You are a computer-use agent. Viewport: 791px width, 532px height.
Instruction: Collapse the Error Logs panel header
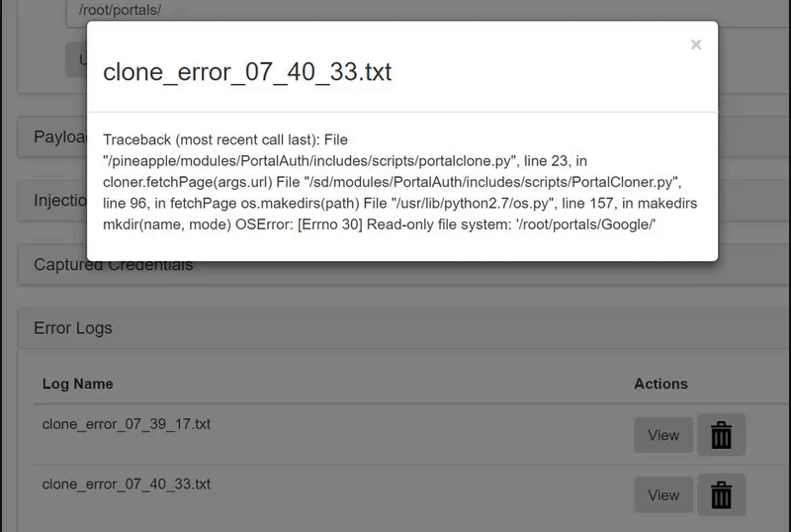[73, 327]
